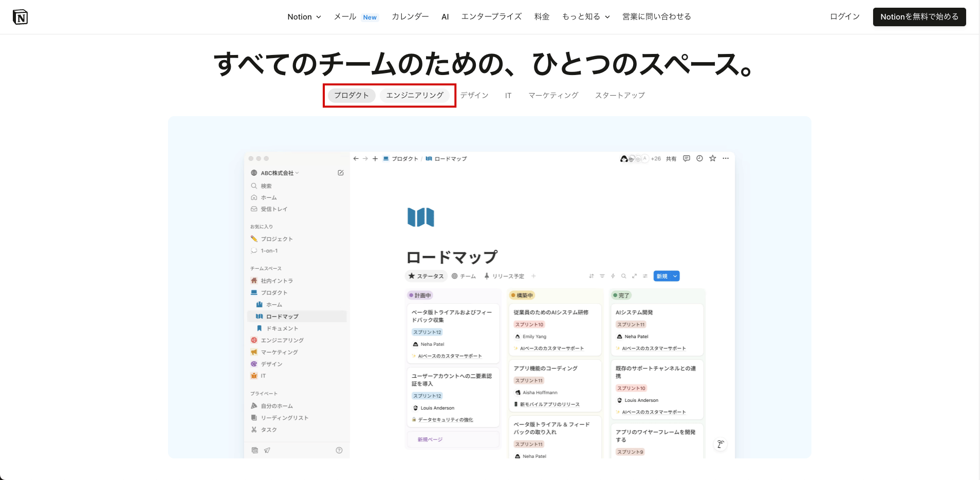980x480 pixels.
Task: Click the plus new tab icon
Action: coord(375,159)
